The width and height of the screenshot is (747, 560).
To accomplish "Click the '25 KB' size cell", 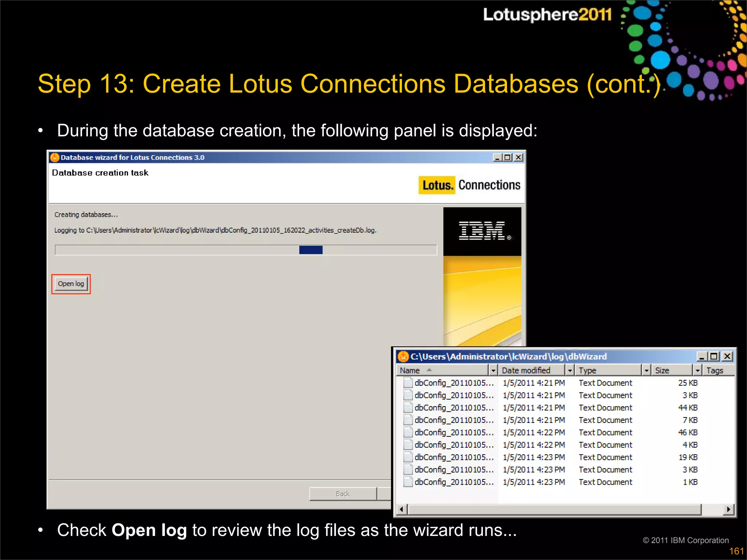I will pyautogui.click(x=688, y=383).
